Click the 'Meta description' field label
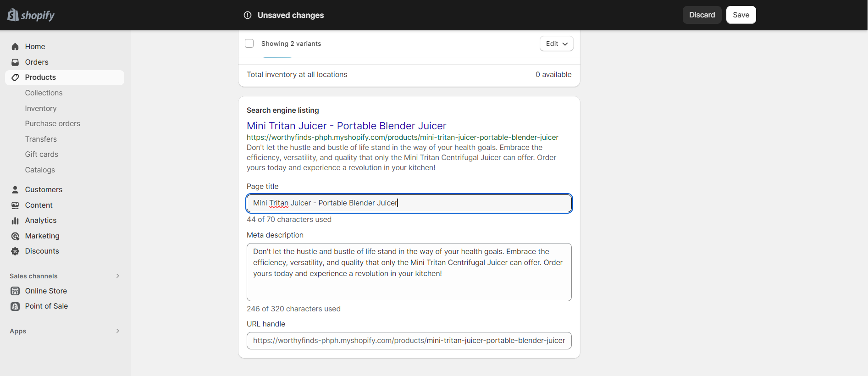Image resolution: width=868 pixels, height=376 pixels. (275, 235)
